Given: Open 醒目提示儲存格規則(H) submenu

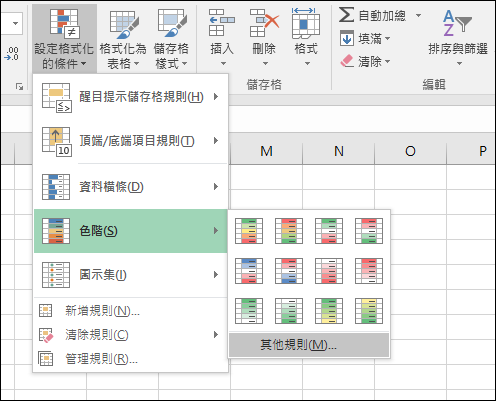Looking at the screenshot, I should click(x=131, y=97).
